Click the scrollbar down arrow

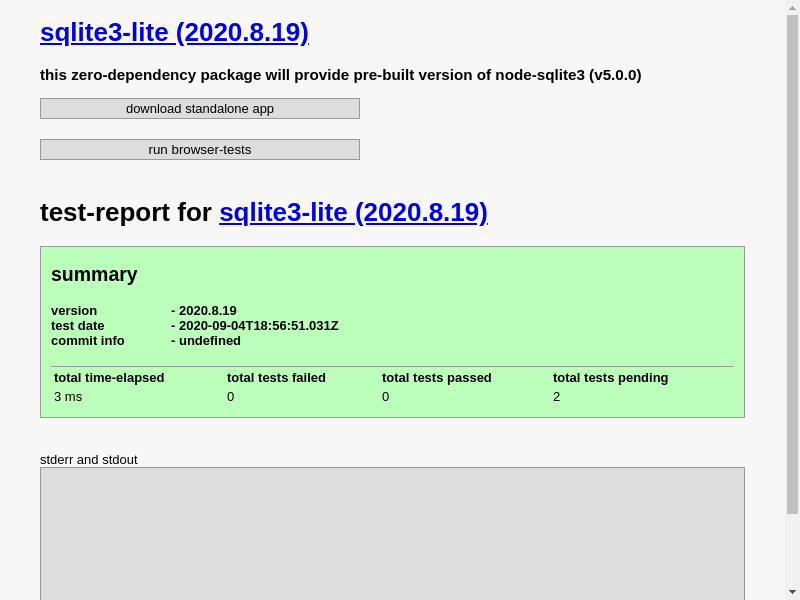click(x=792, y=593)
